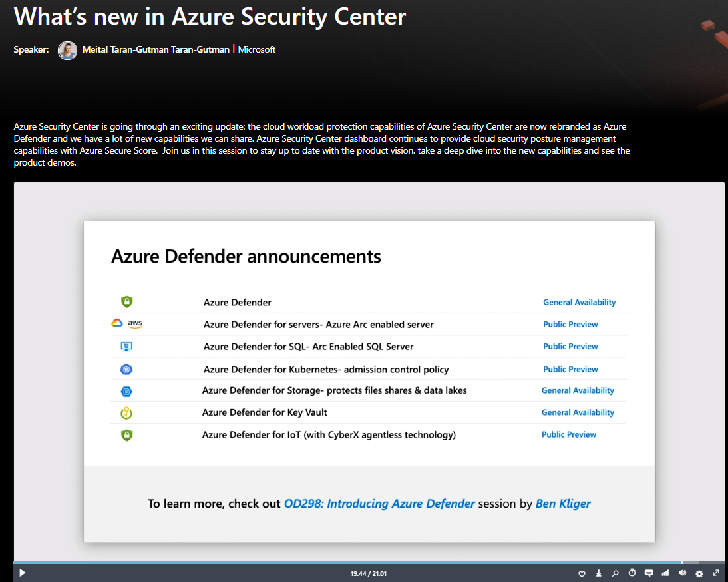This screenshot has width=728, height=582.
Task: Click the page title What's new in Azure Security Center
Action: click(x=210, y=17)
